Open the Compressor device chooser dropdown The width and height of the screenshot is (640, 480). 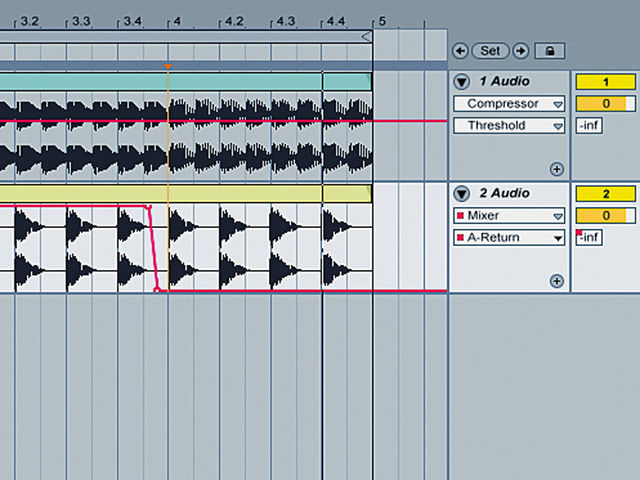[509, 104]
